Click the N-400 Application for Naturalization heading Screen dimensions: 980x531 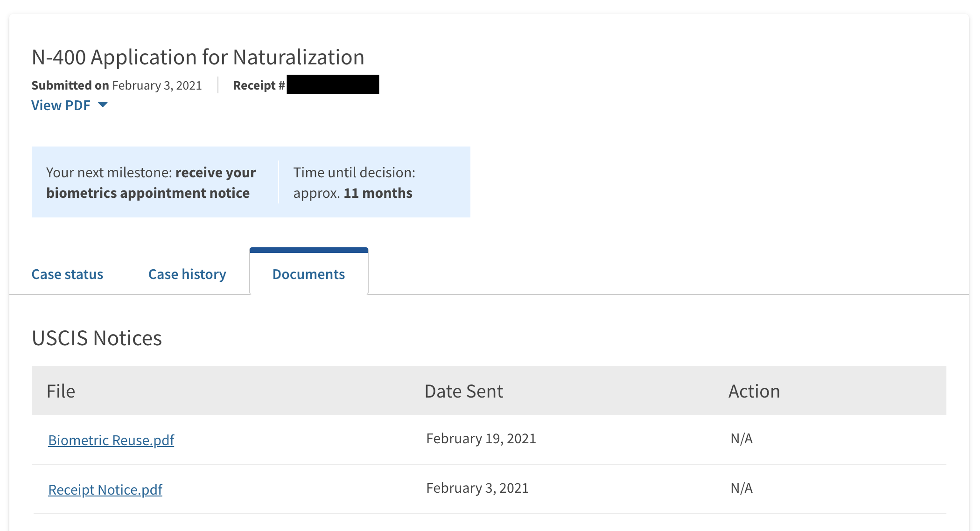[198, 57]
